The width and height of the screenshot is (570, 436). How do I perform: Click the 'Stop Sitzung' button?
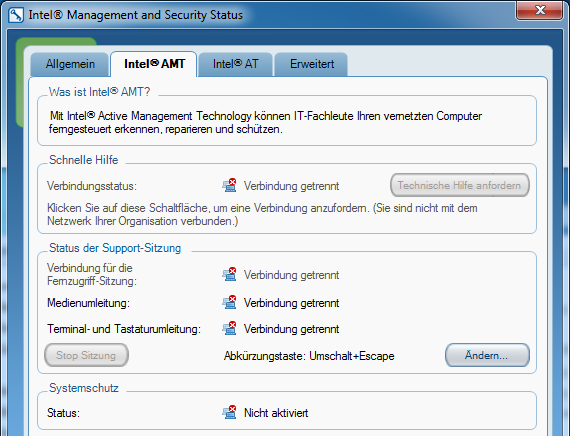86,355
